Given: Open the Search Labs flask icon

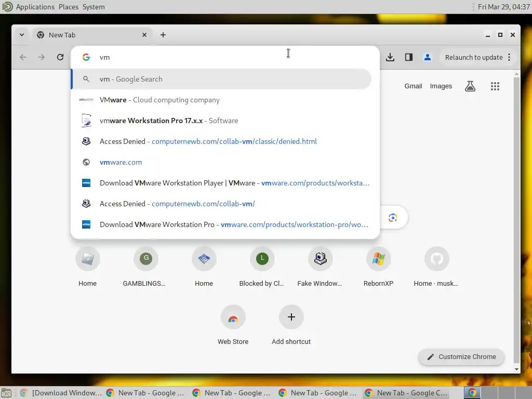Looking at the screenshot, I should pyautogui.click(x=470, y=86).
